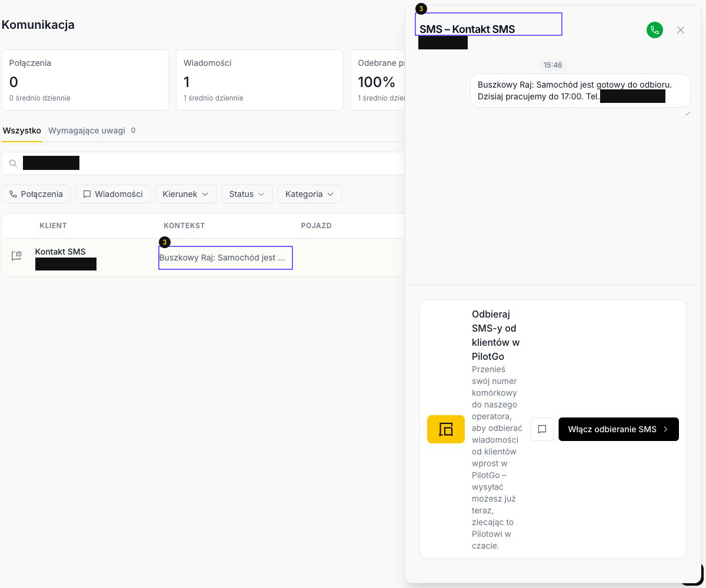Click the sent message about 'Samochód jest gotowy do odbioru'

tap(580, 91)
